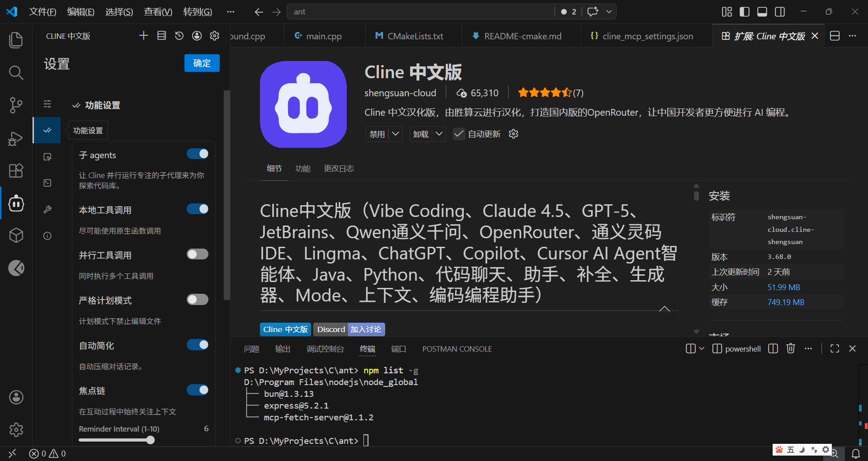Screen dimensions: 868x461
Task: Open the Explorer view in activity bar
Action: point(16,40)
